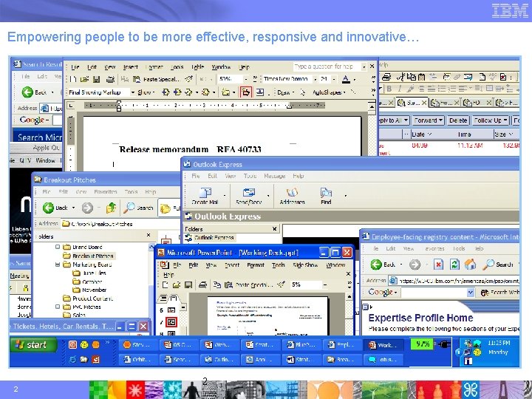The width and height of the screenshot is (532, 399).
Task: Click the power plug icon in the taskbar
Action: pyautogui.click(x=443, y=345)
